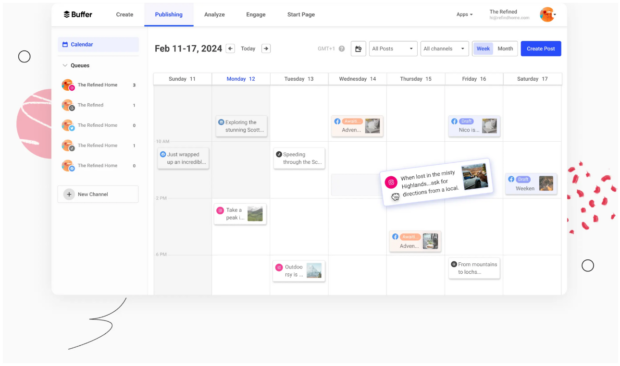Go to the Engage tab
This screenshot has height=366, width=620.
[256, 15]
